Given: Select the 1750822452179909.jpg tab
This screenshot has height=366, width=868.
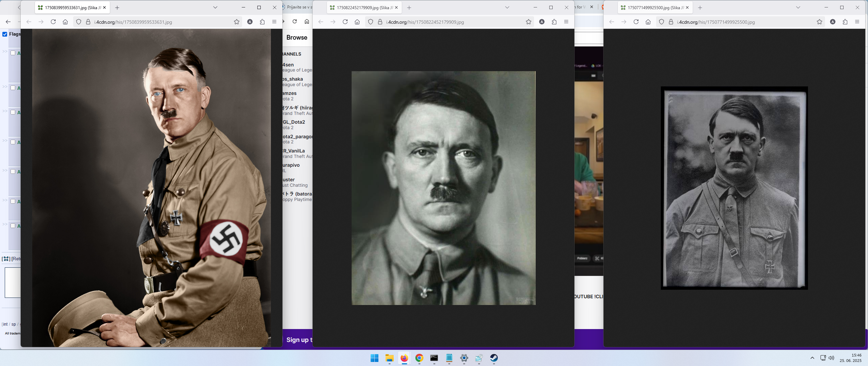Looking at the screenshot, I should pos(364,7).
